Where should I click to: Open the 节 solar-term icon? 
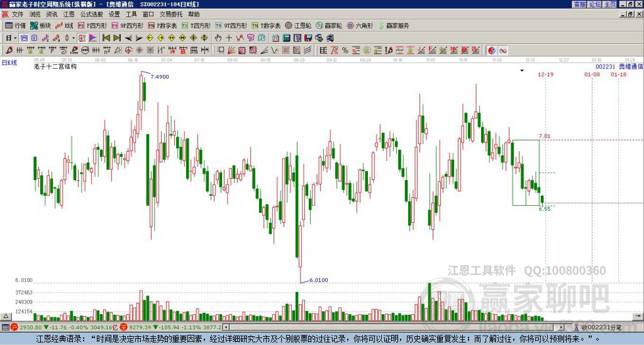(x=250, y=38)
